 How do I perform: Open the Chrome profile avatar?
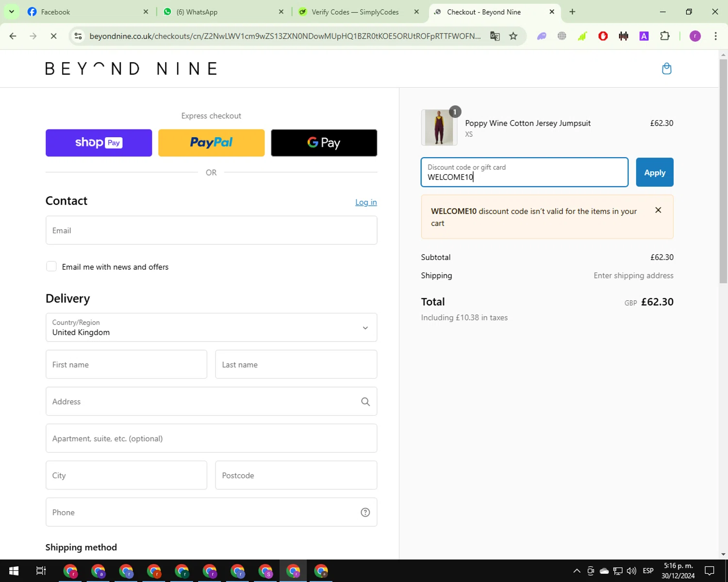pos(695,36)
